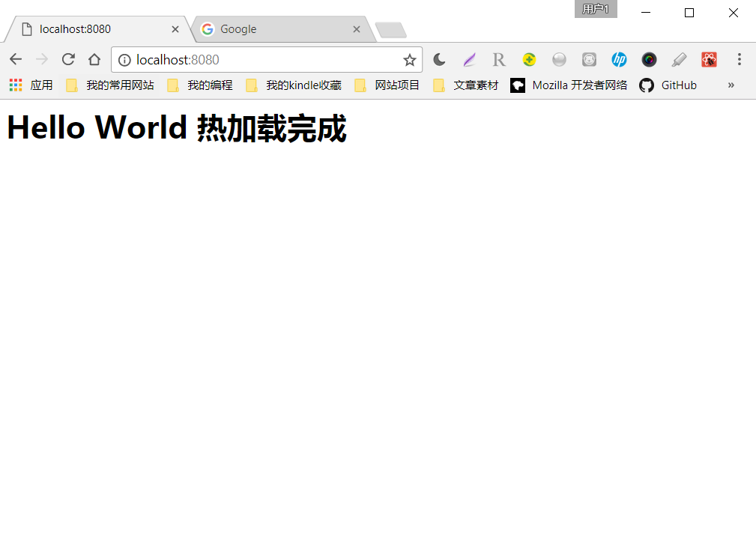Expand the overflow bookmarks chevron
The height and width of the screenshot is (552, 756).
[x=731, y=85]
